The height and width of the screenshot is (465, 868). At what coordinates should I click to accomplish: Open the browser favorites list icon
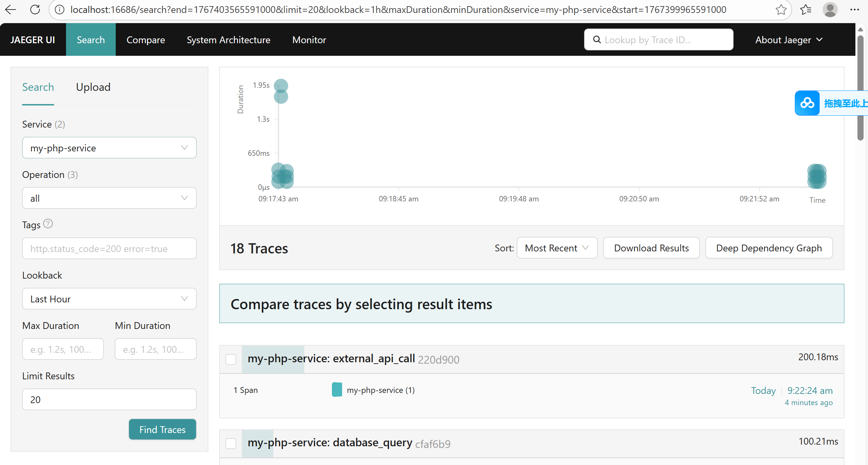[x=806, y=10]
